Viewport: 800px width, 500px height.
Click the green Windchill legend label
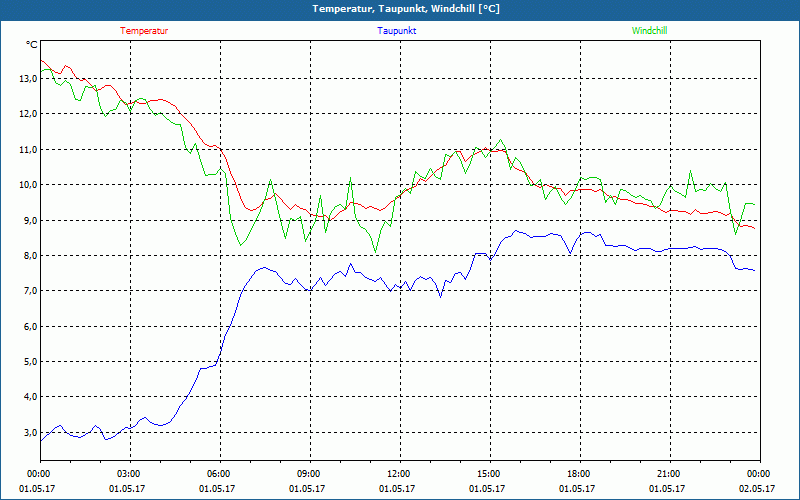[x=649, y=31]
